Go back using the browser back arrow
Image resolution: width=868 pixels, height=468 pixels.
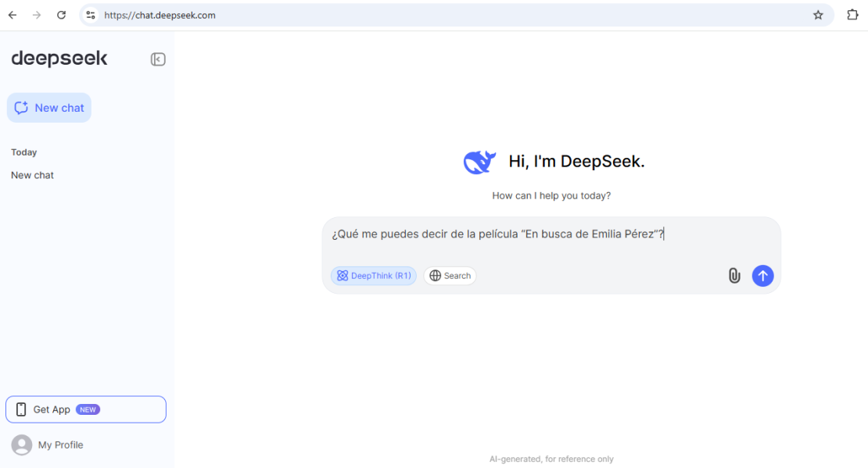[13, 15]
